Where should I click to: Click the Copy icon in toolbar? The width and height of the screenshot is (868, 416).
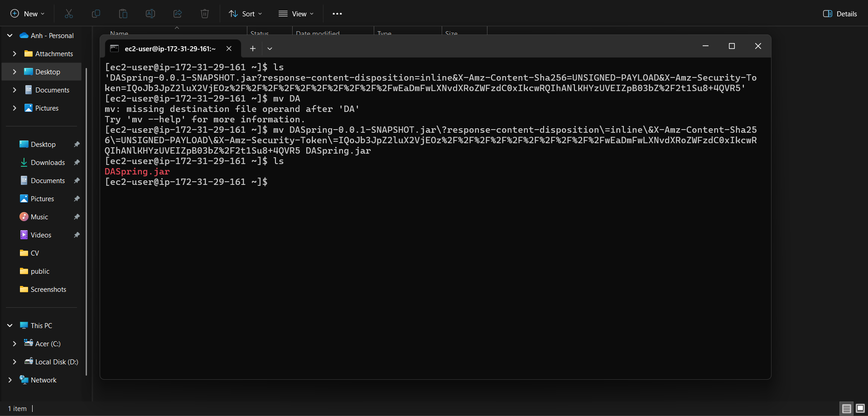coord(96,14)
